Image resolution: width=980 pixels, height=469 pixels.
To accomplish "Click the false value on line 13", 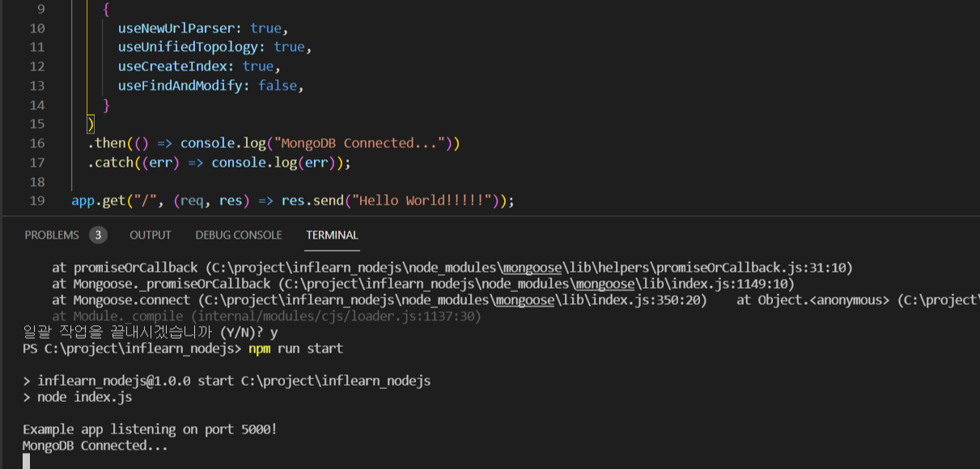I will pos(278,86).
